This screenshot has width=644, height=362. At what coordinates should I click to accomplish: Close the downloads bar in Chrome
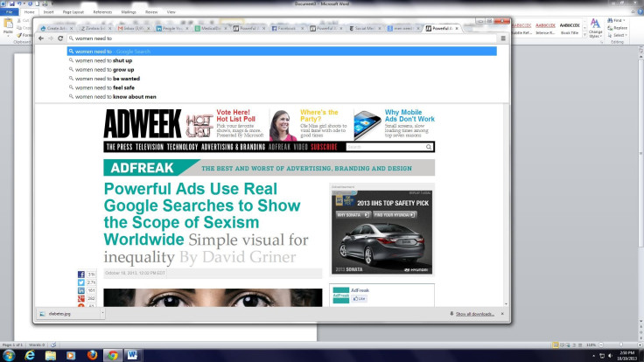click(x=502, y=314)
